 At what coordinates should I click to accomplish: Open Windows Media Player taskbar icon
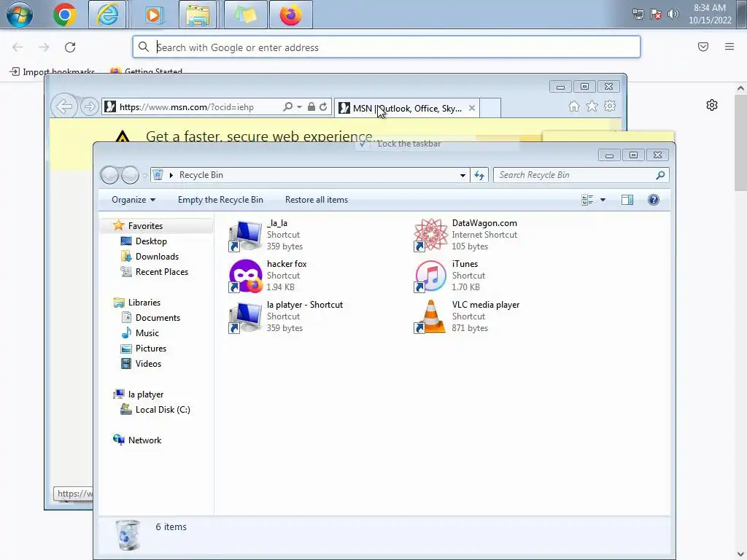[x=153, y=15]
